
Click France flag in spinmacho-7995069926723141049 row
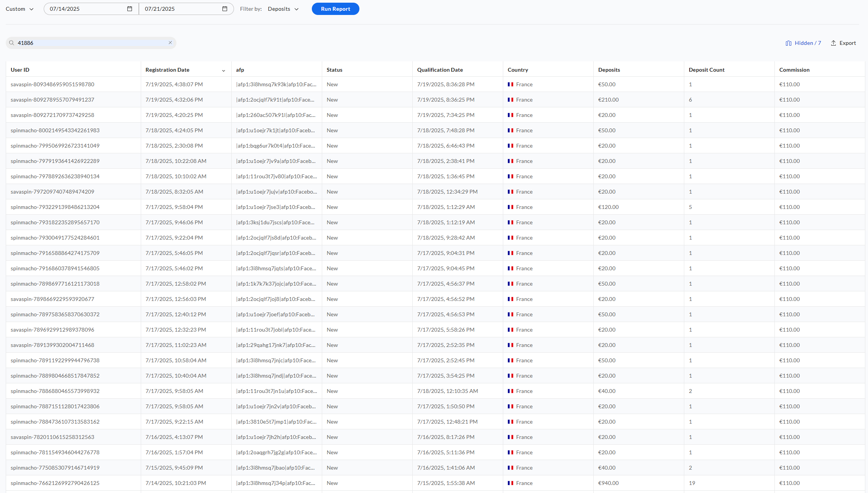click(511, 146)
